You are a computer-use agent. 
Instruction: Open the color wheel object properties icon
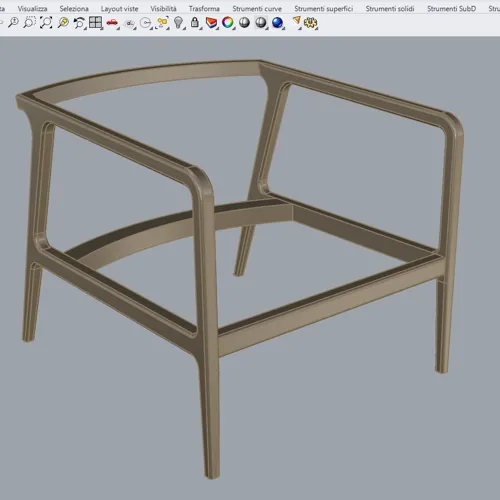228,23
